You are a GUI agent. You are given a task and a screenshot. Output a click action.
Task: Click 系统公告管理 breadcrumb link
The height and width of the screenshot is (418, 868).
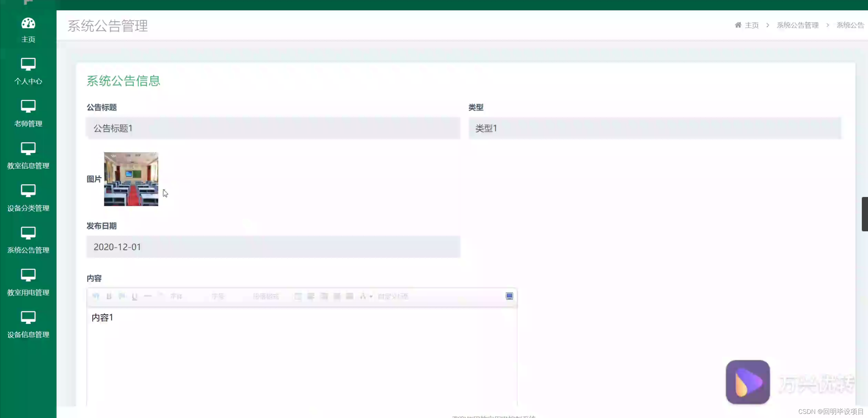click(797, 25)
